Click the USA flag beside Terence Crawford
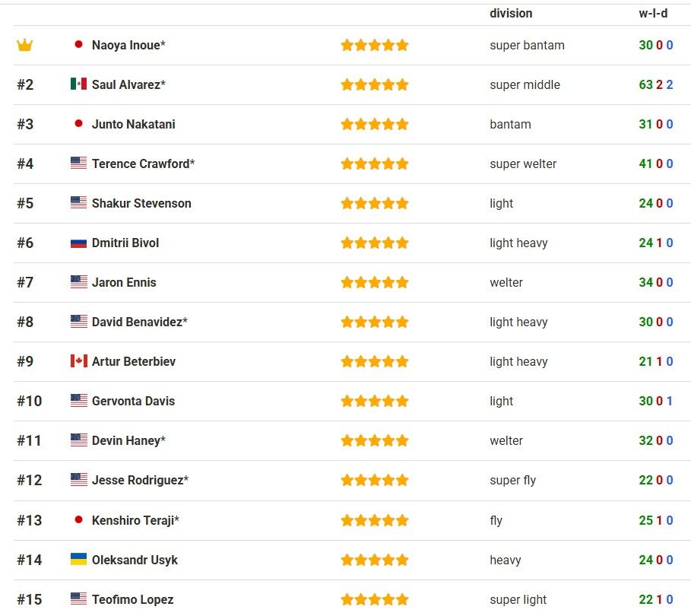691x616 pixels. (x=78, y=164)
